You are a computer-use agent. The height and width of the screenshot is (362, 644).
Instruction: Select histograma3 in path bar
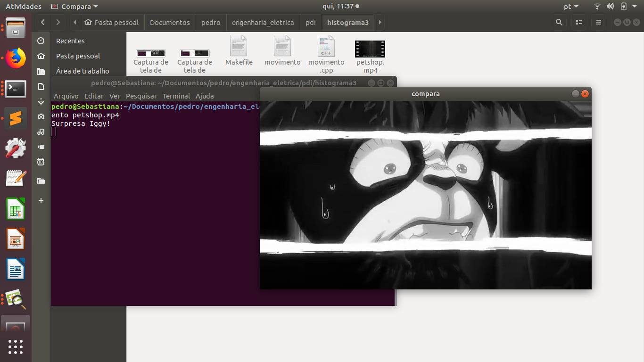[348, 22]
